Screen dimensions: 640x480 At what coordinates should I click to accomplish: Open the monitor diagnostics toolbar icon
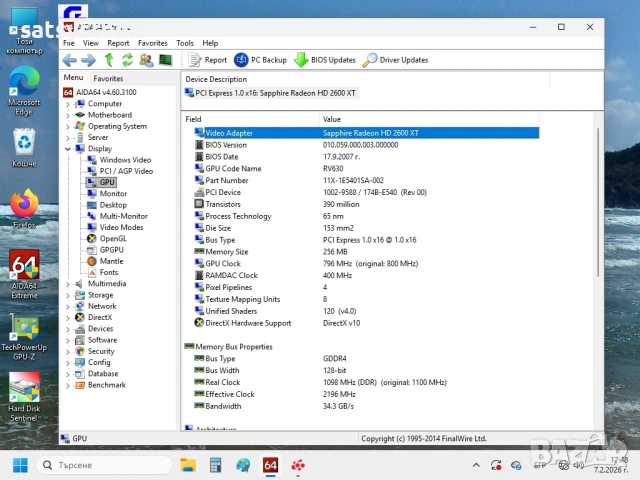(x=165, y=60)
